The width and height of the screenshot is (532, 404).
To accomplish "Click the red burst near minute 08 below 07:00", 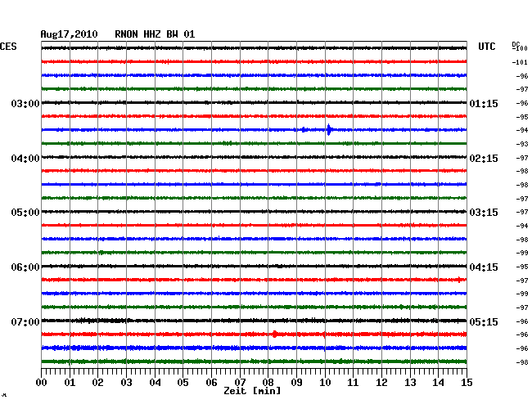I will coord(274,334).
